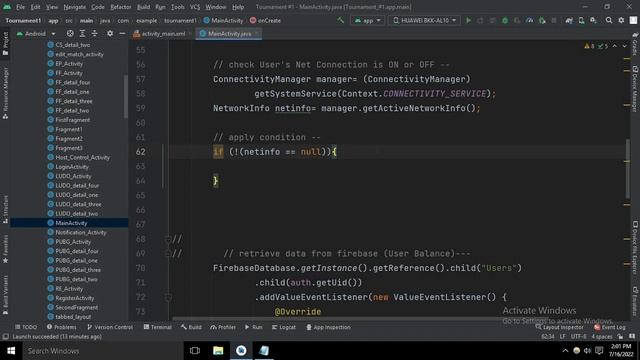Open the App Inspection tool window

(328, 327)
